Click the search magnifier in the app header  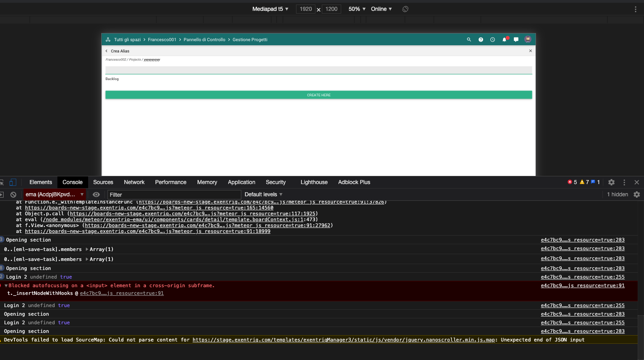click(469, 40)
